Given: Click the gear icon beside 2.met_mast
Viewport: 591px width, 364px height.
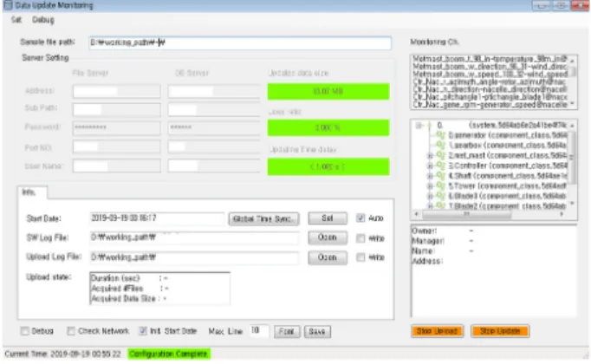Looking at the screenshot, I should pos(440,155).
